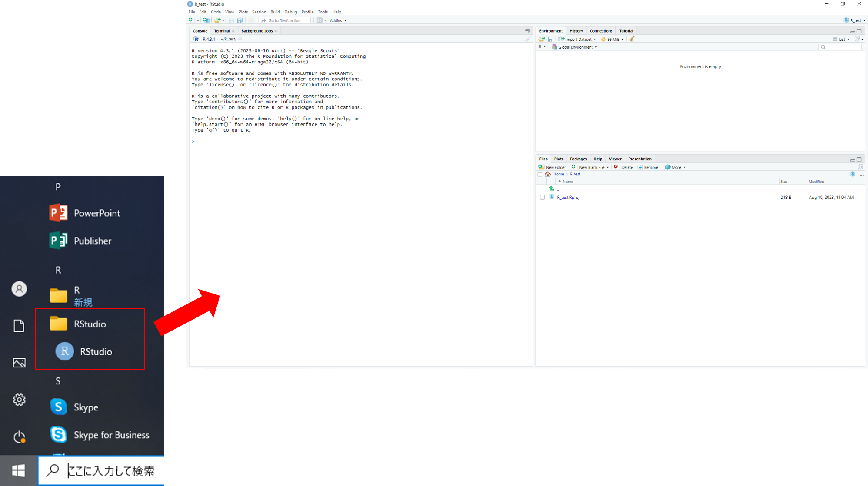
Task: Open the More gear dropdown in Files
Action: (x=675, y=167)
